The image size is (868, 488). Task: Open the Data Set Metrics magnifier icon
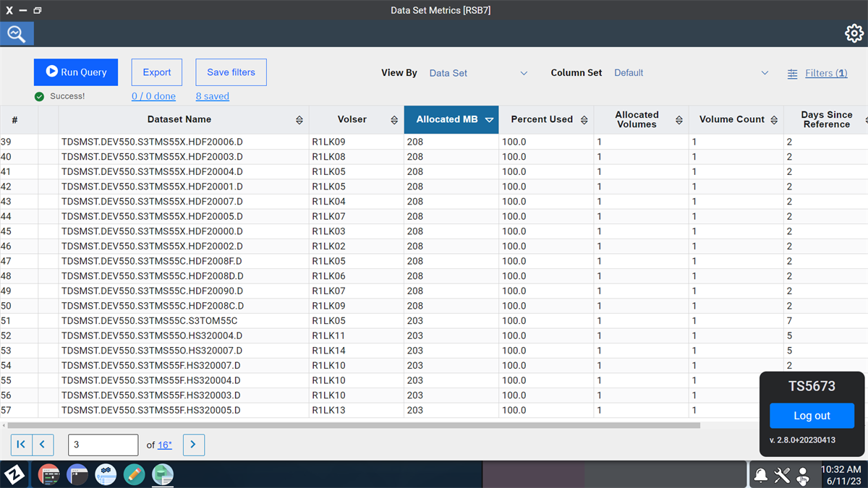tap(16, 33)
